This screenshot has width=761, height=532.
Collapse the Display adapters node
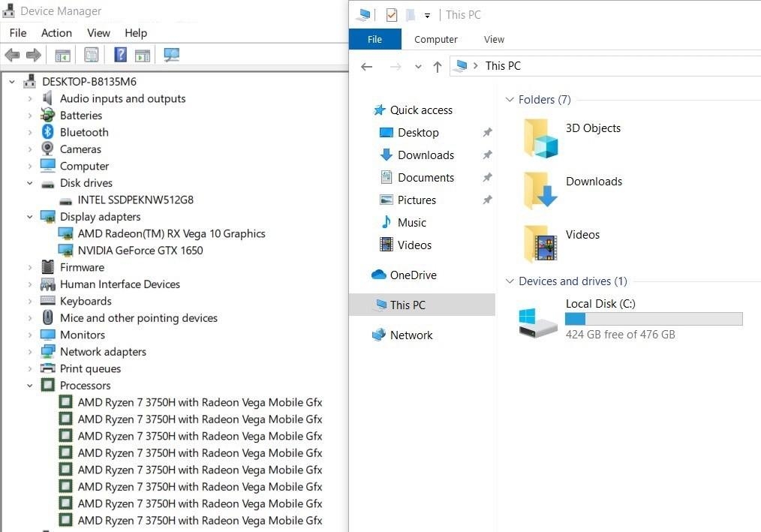point(30,217)
